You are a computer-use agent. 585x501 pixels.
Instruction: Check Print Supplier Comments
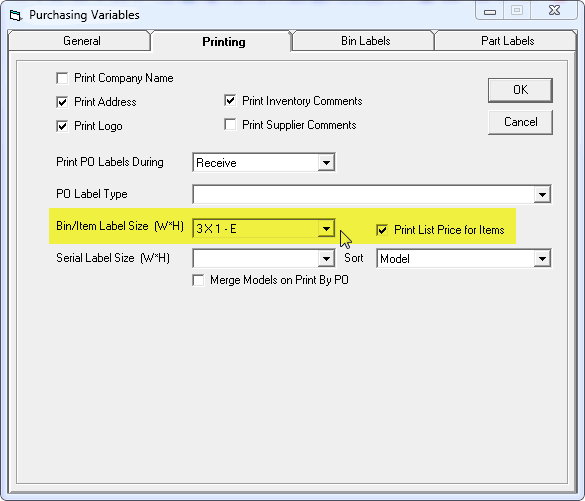pos(230,124)
